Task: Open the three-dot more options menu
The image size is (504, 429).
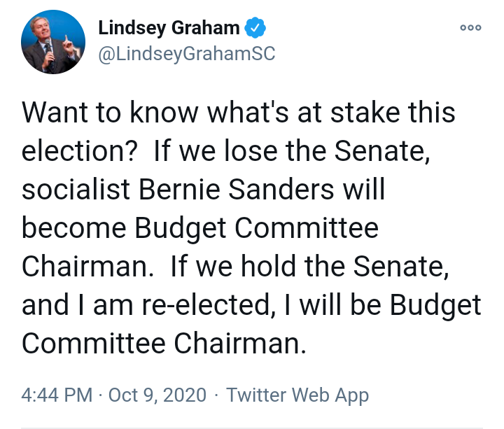Action: point(470,28)
